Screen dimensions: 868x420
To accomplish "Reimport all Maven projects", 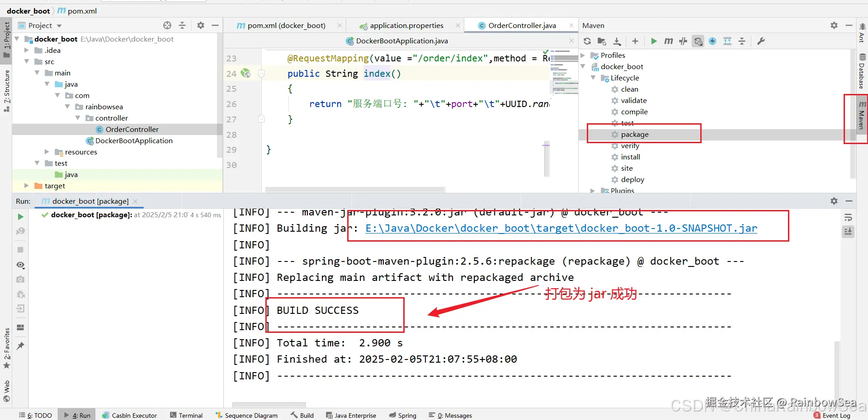I will (x=587, y=41).
